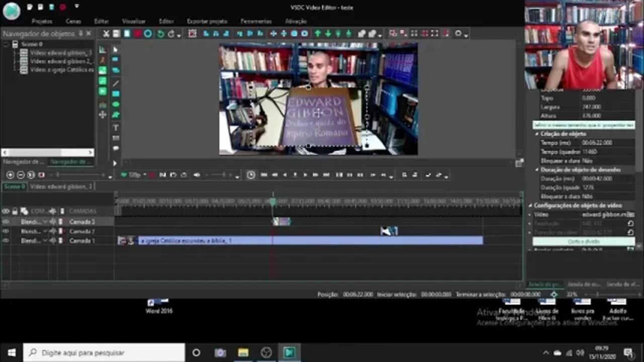
Task: Click the red record button beside 720p
Action: tap(151, 175)
